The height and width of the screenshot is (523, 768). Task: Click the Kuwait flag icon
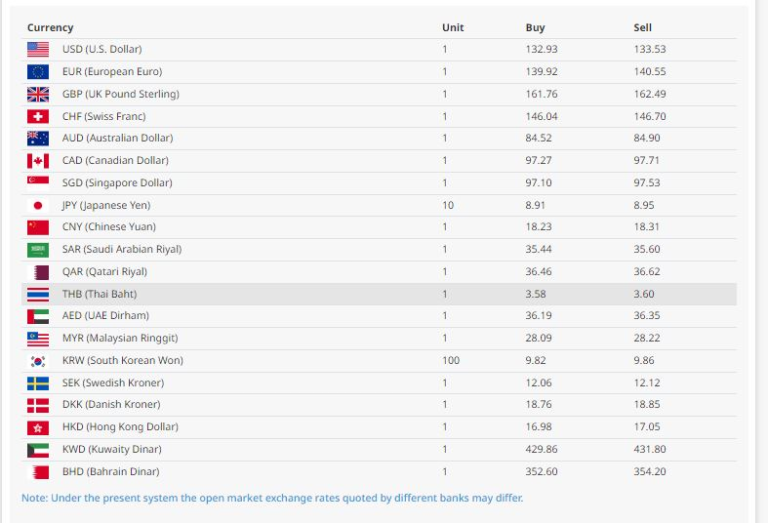[x=38, y=450]
